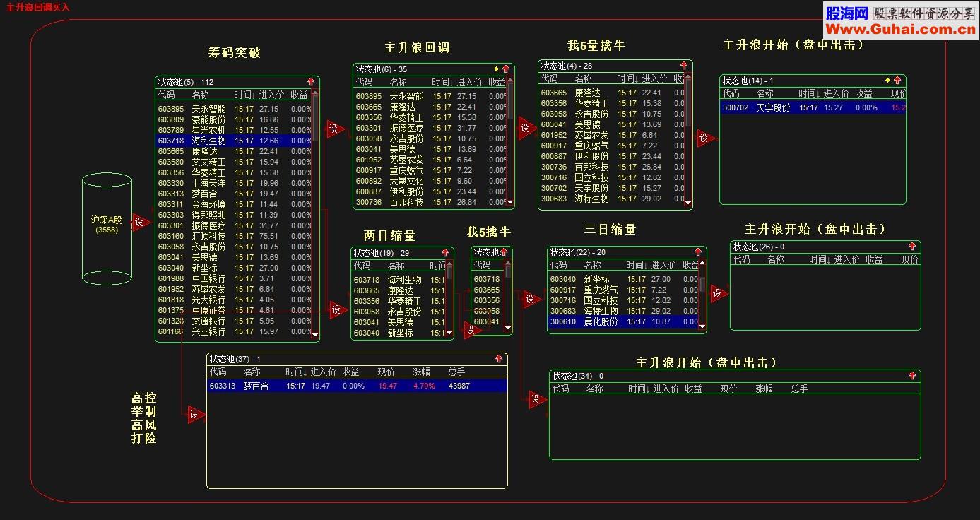Sort 状态池(4) by 进入价 column header

[655, 78]
